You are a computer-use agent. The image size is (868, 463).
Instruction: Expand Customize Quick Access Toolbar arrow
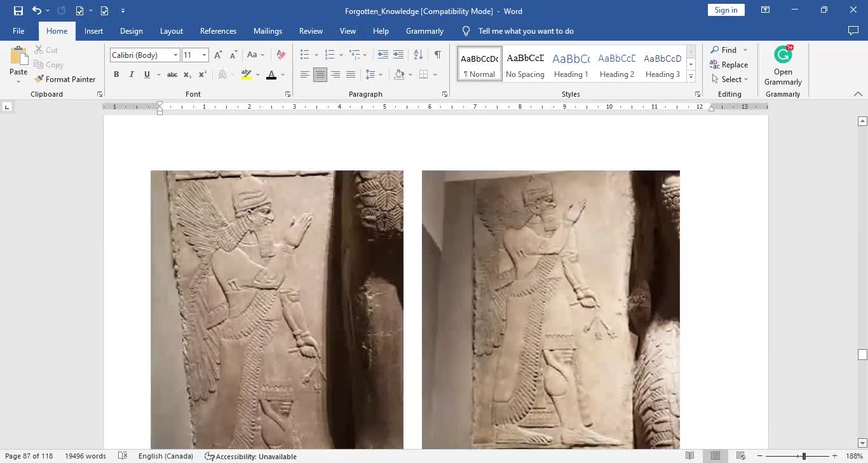(x=123, y=11)
